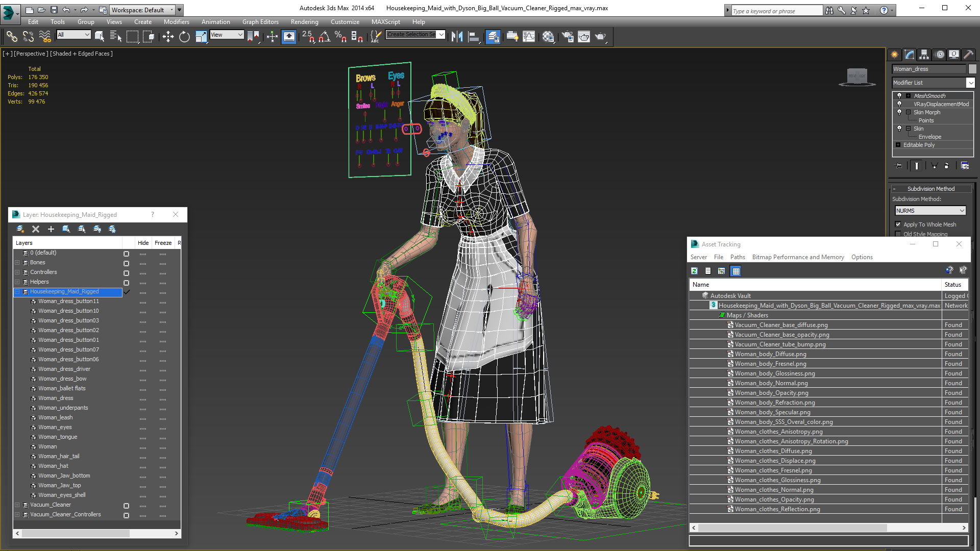
Task: Click Layer dialog horizontal scrollbar
Action: pyautogui.click(x=97, y=533)
